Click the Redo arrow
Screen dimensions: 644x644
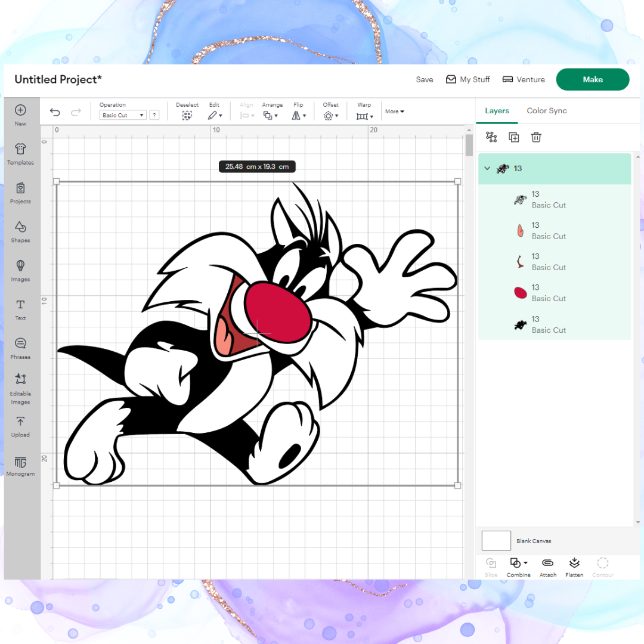[76, 113]
